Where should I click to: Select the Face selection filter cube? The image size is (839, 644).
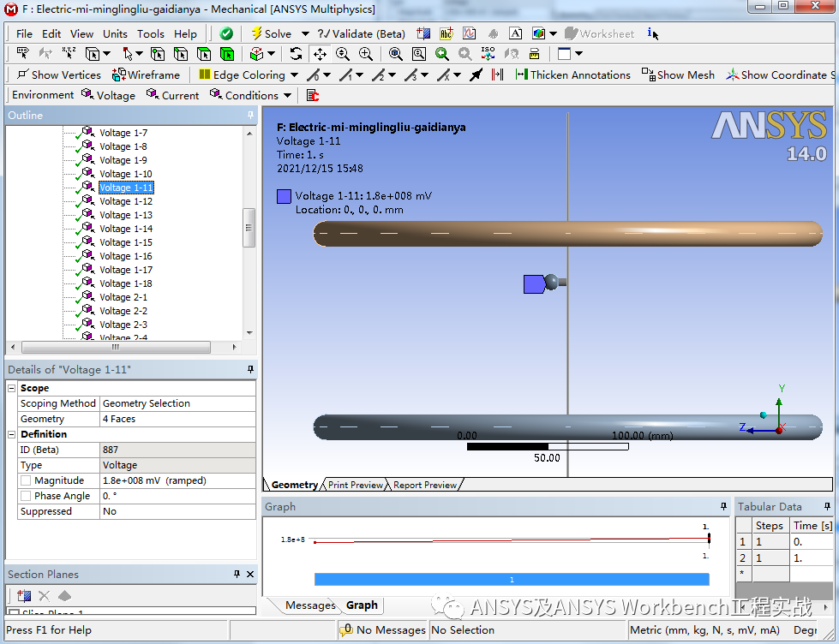(x=204, y=54)
